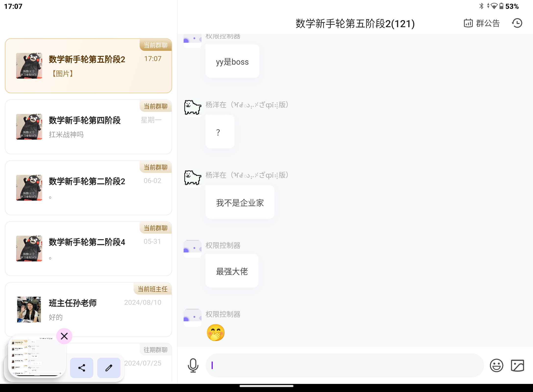Tap the 扛米战神吗 preview text

tap(66, 135)
